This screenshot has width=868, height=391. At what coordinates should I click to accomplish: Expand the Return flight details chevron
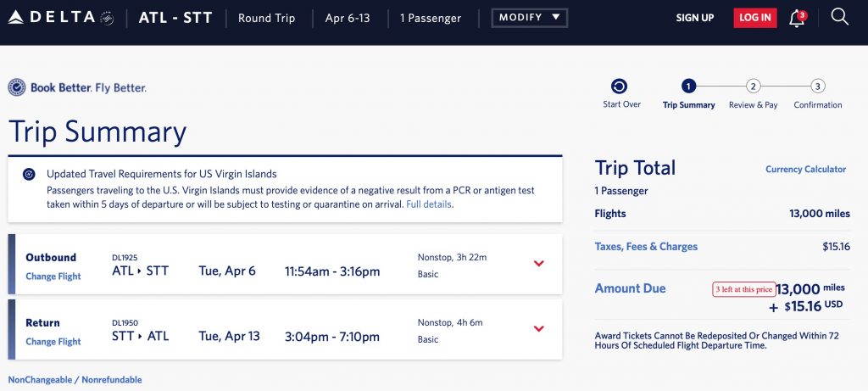click(538, 328)
